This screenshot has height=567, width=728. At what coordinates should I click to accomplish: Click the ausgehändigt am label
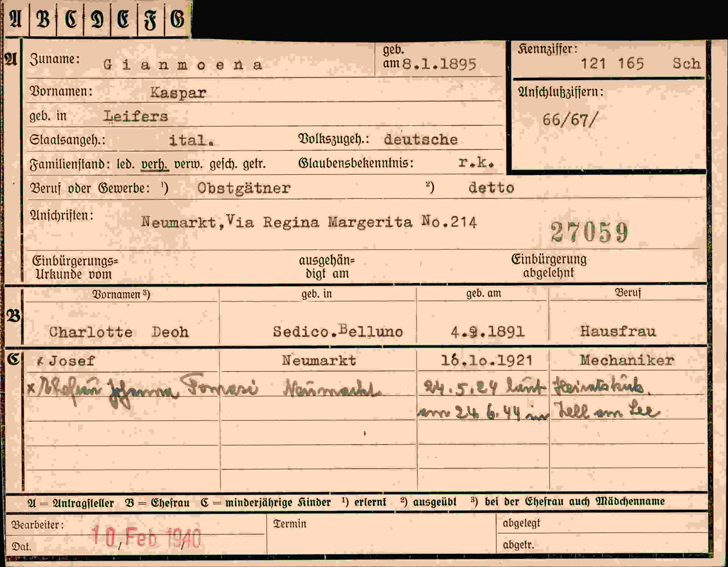click(x=327, y=267)
